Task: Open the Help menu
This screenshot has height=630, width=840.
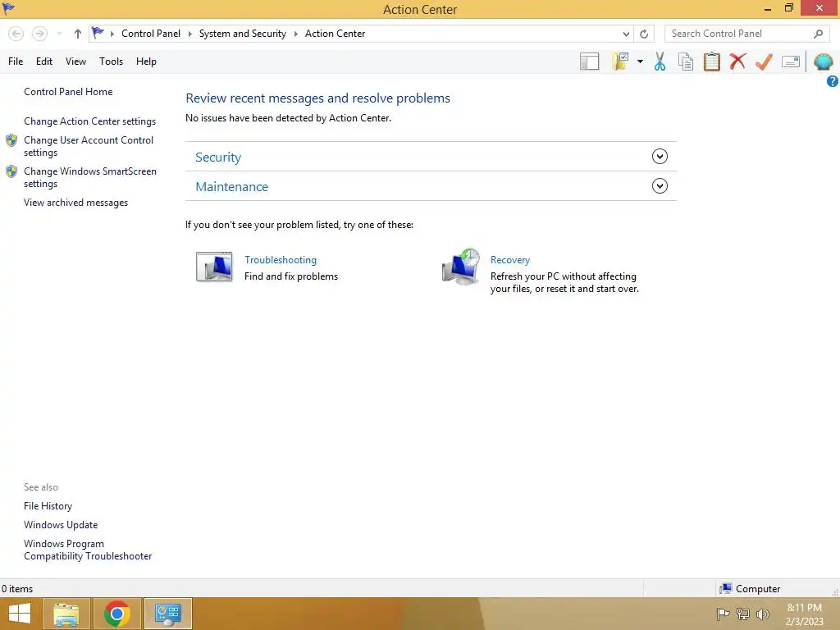Action: (x=146, y=61)
